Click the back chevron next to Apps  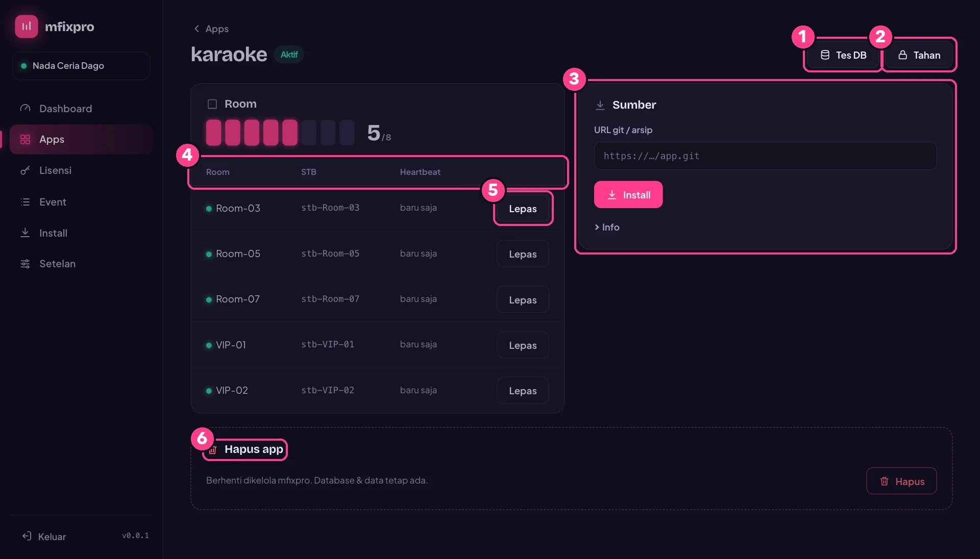(x=197, y=29)
